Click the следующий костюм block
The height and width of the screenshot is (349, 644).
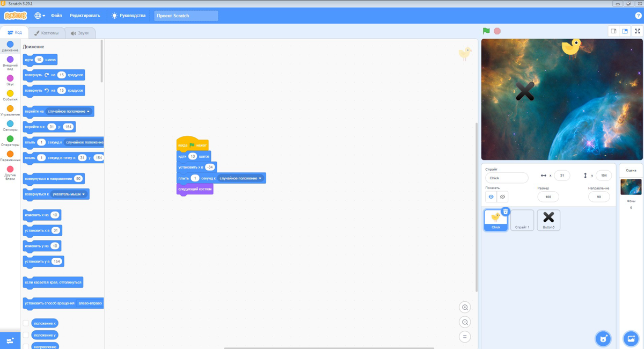[x=195, y=189]
